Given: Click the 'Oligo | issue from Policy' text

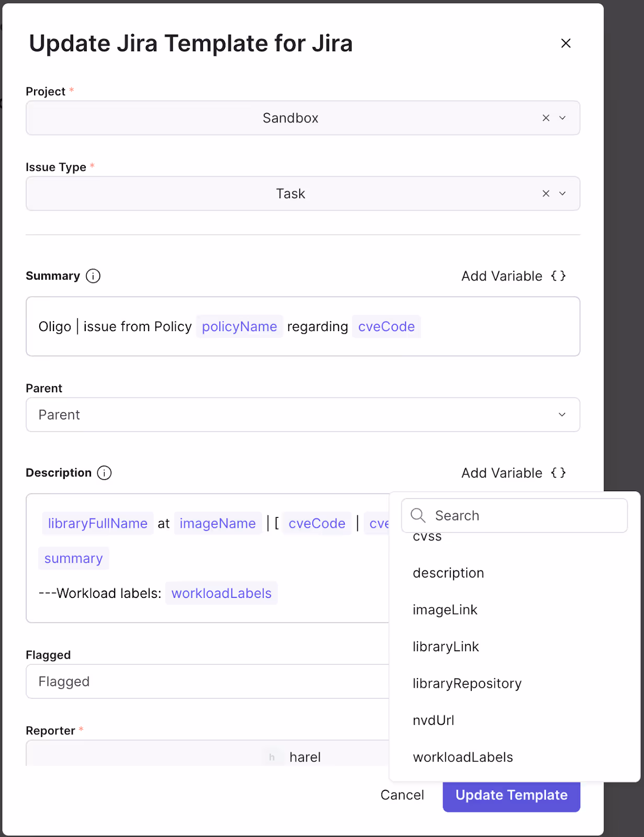Looking at the screenshot, I should coord(115,326).
